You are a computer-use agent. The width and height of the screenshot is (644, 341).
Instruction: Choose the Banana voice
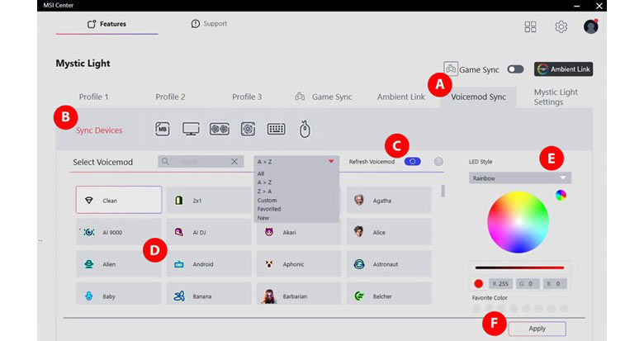(209, 293)
